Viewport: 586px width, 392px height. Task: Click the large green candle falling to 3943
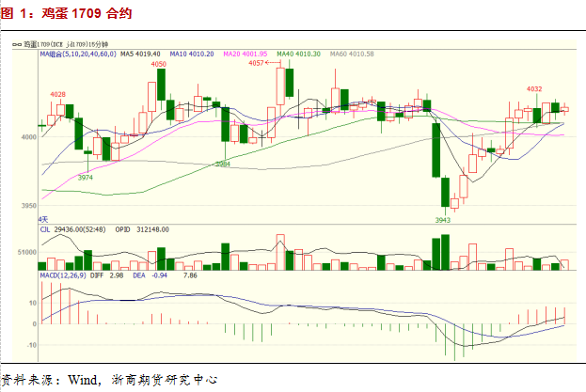[445, 192]
